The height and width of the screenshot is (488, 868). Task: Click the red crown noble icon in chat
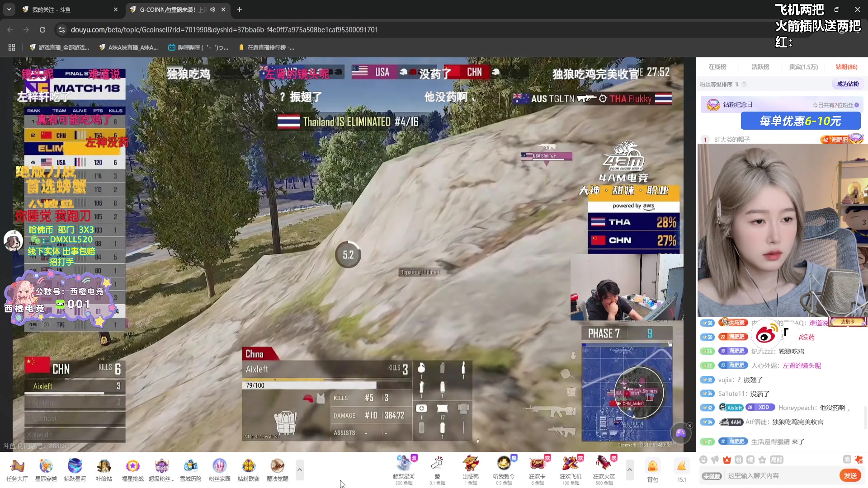pyautogui.click(x=726, y=460)
